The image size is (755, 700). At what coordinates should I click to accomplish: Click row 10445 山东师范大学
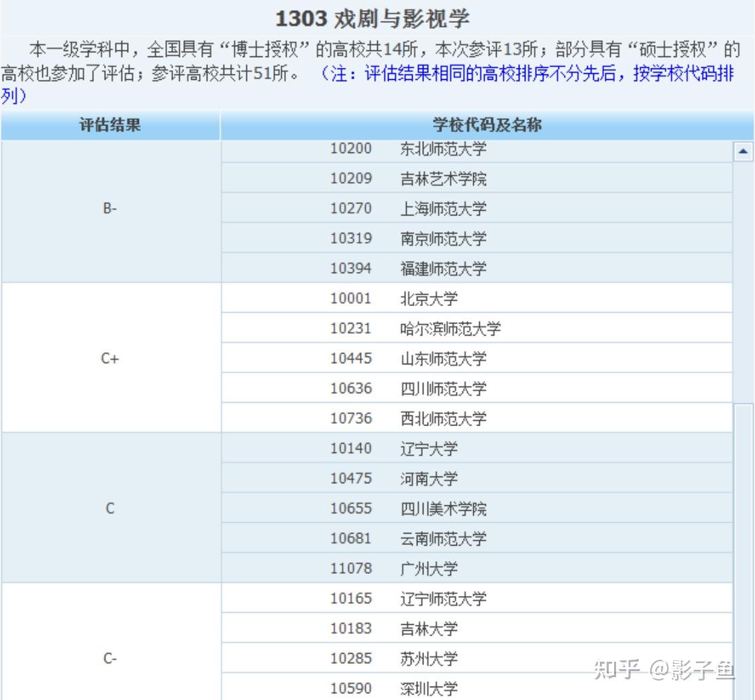point(476,358)
